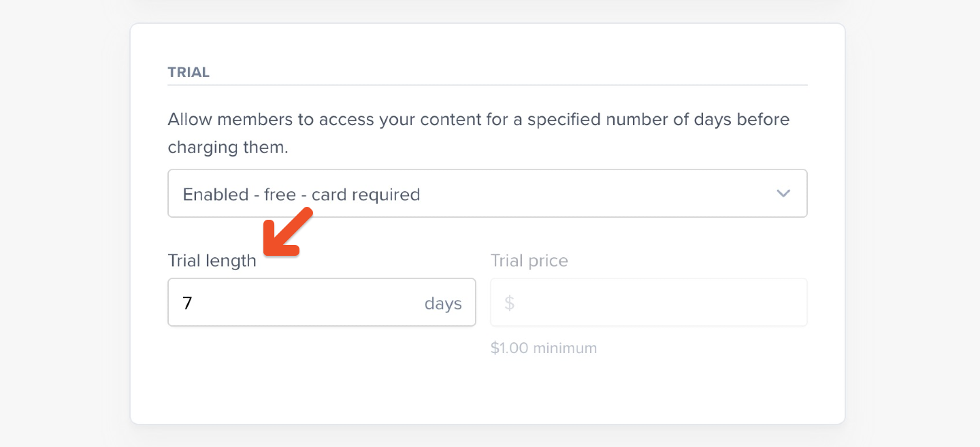Click the divider line under TRIAL heading
Screen dimensions: 980x447
pos(487,85)
